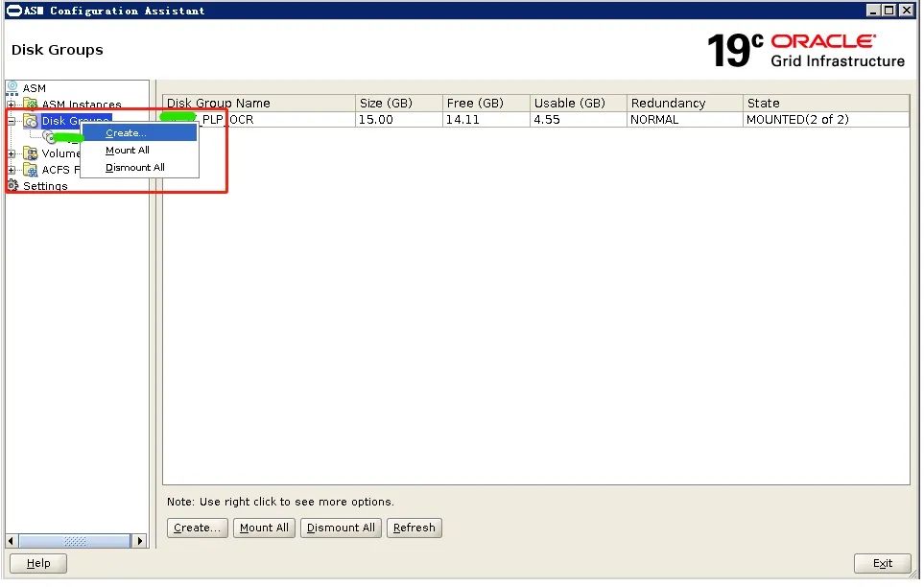The height and width of the screenshot is (587, 924).
Task: Sort by State column header
Action: tap(826, 104)
